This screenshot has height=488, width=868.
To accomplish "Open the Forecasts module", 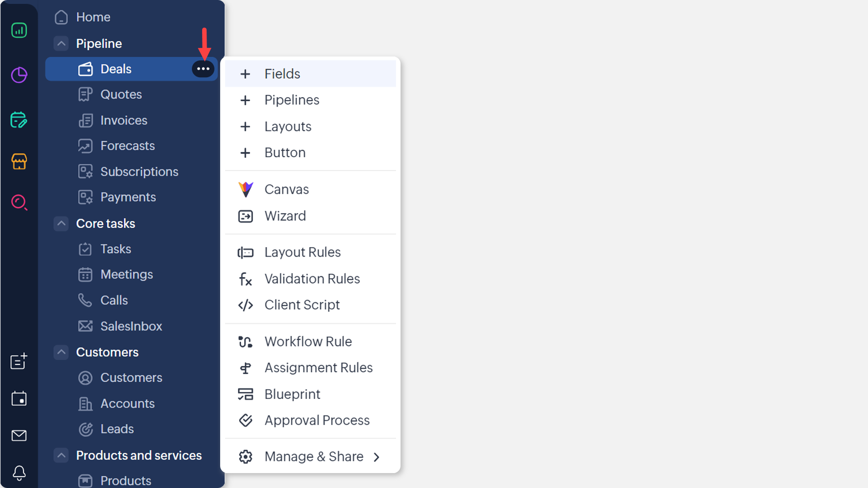I will click(127, 146).
